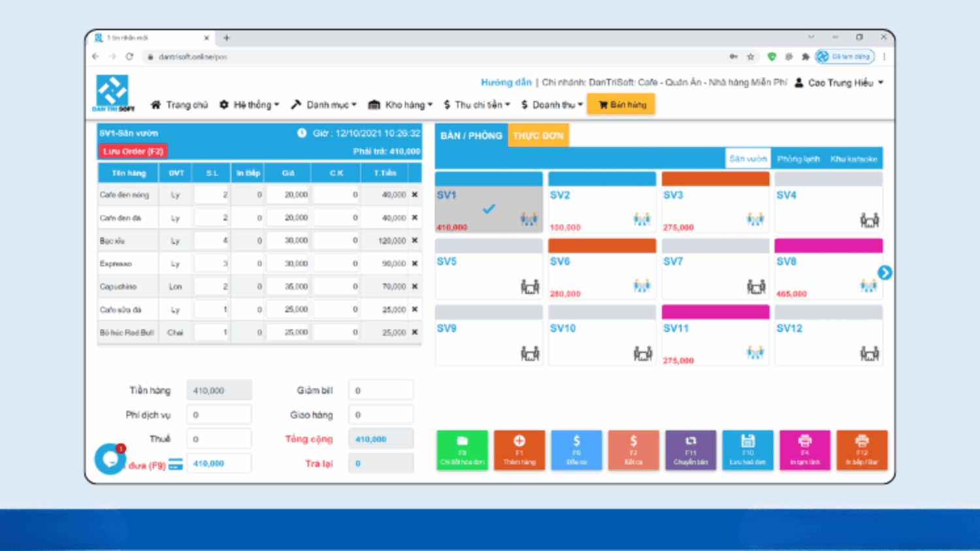Go to next table page arrow

[x=885, y=273]
